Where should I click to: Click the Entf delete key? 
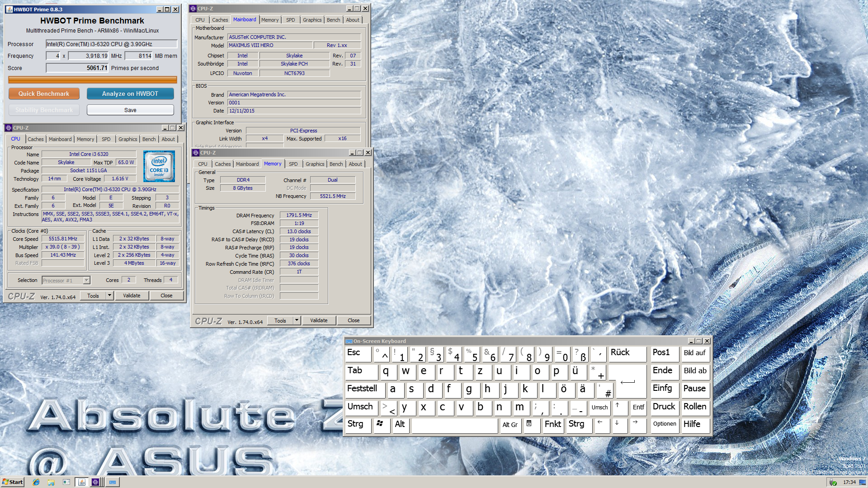coord(638,407)
